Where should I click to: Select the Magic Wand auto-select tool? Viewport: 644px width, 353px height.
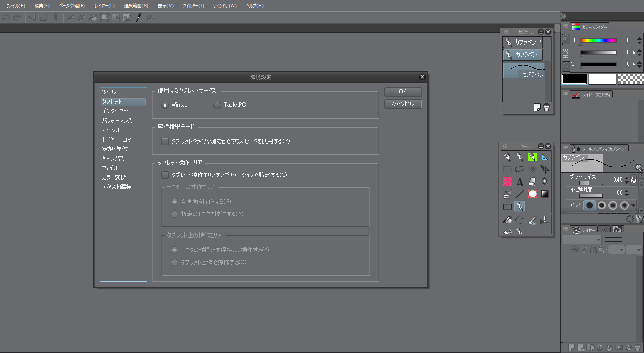point(544,182)
